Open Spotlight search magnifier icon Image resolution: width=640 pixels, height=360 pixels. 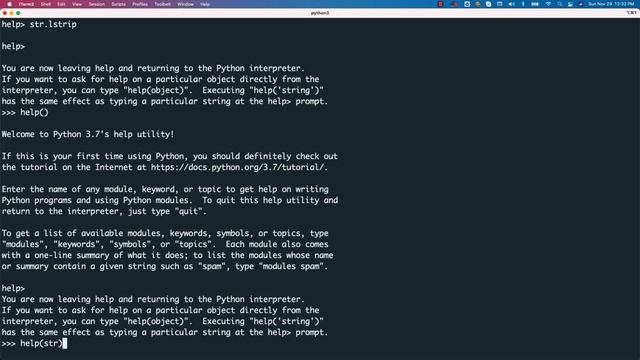pyautogui.click(x=560, y=4)
